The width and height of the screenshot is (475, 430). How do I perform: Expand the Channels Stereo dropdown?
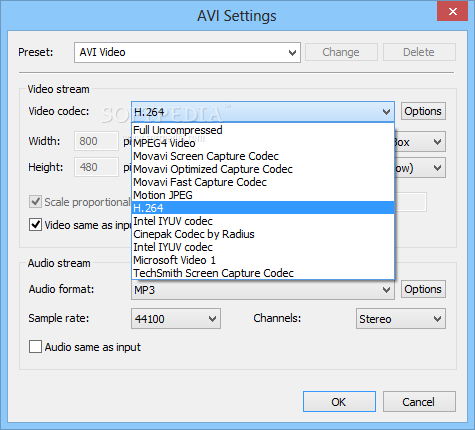401,319
